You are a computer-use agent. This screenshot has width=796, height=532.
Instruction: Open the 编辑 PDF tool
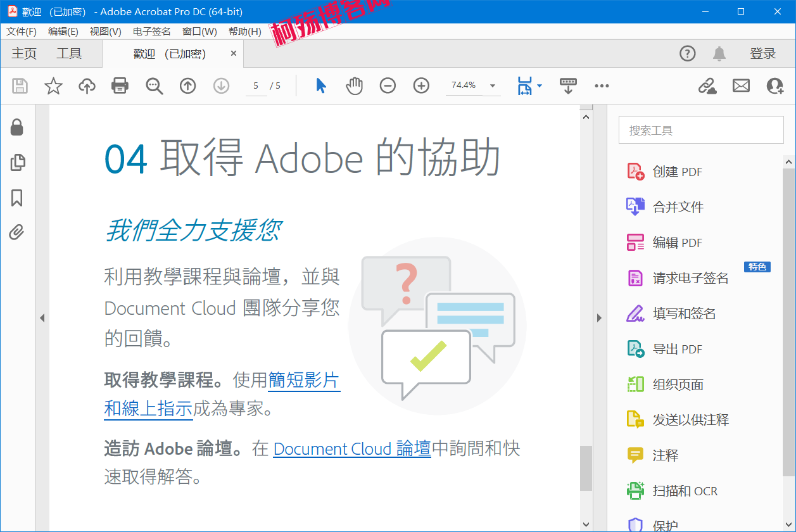[x=665, y=243]
